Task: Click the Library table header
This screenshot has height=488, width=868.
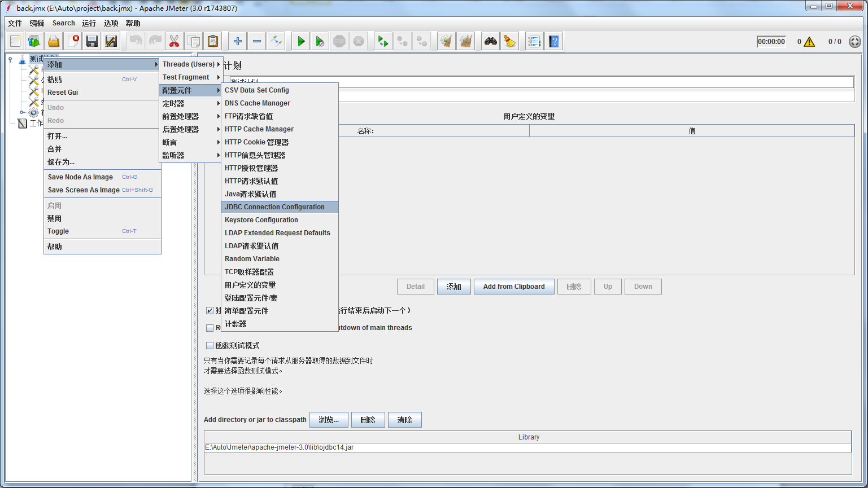Action: pyautogui.click(x=528, y=437)
